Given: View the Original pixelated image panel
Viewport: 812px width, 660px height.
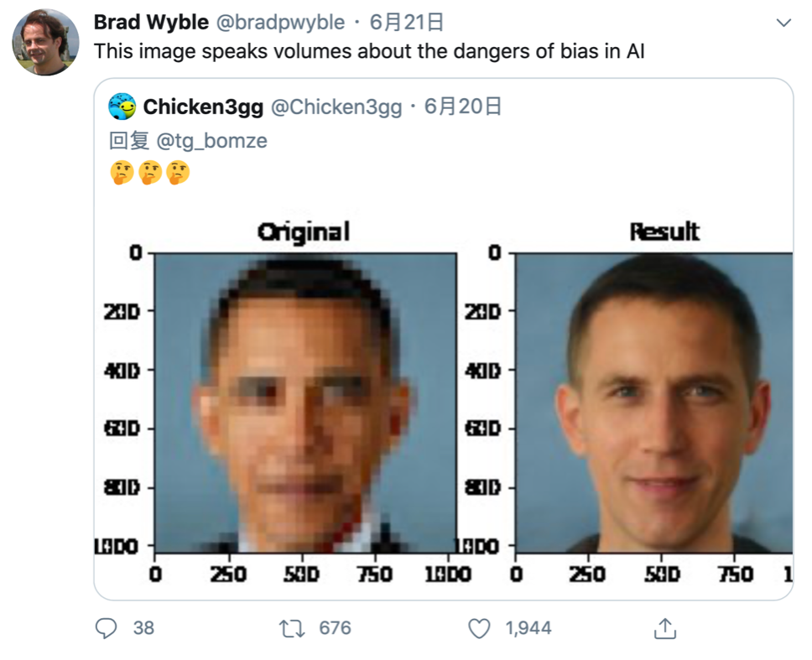Looking at the screenshot, I should click(305, 403).
